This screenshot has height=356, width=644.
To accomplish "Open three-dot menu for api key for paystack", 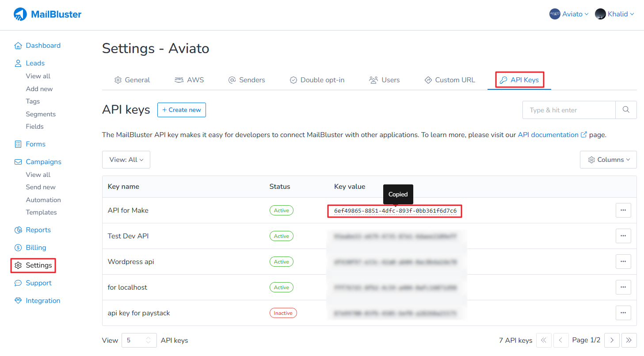I will pos(623,313).
